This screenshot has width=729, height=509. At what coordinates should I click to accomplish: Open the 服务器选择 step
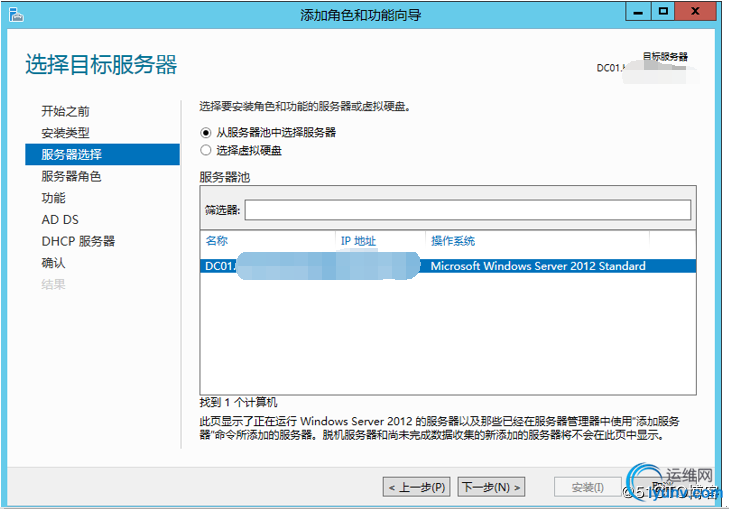tap(102, 154)
